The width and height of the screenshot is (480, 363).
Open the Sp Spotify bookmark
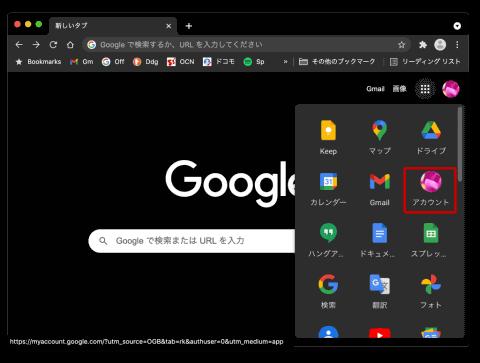point(254,62)
